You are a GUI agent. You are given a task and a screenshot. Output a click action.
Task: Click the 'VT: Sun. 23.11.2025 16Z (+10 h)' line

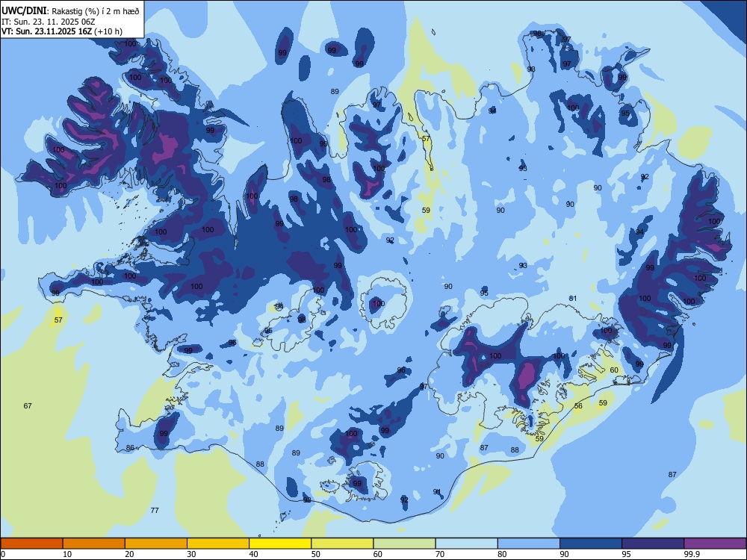(x=62, y=31)
